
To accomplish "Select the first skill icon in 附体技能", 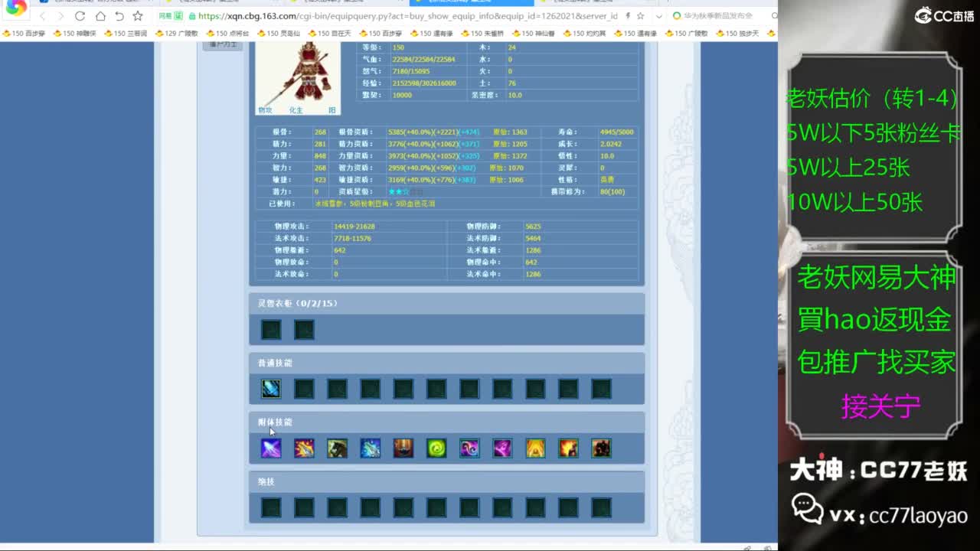I will [271, 448].
